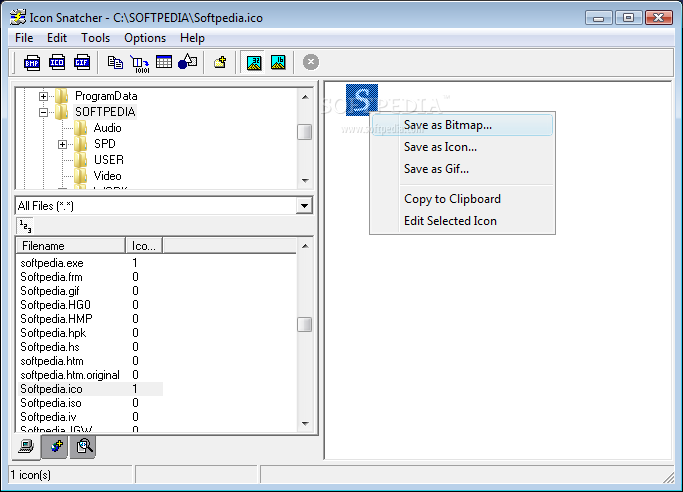Open the Options menu
Viewport: 683px width, 492px height.
pos(145,38)
